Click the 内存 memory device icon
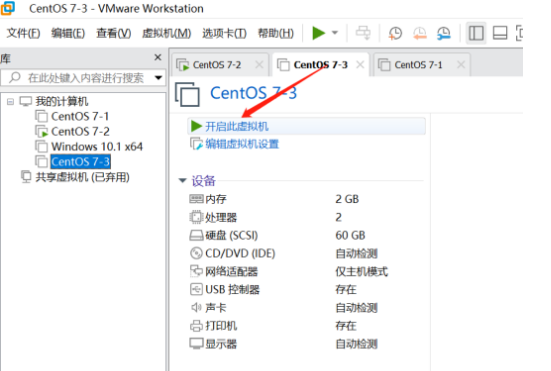This screenshot has width=551, height=371. click(x=196, y=199)
